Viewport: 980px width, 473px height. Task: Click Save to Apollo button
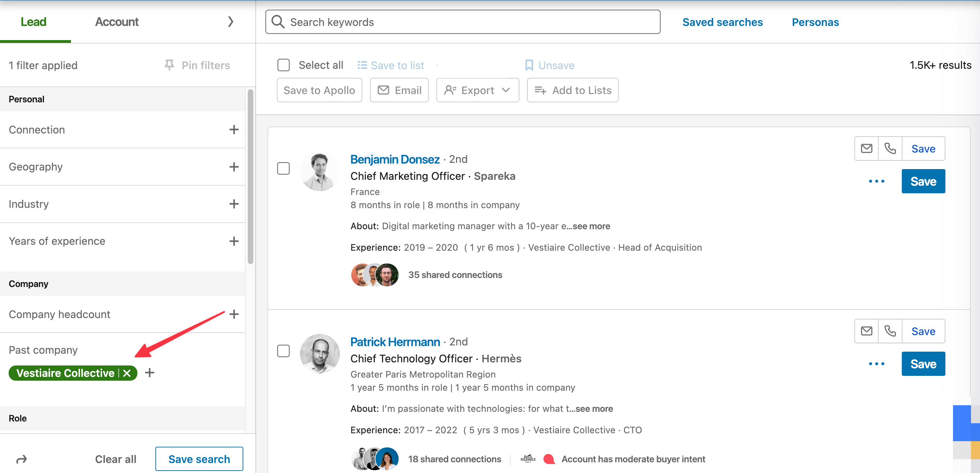coord(319,90)
